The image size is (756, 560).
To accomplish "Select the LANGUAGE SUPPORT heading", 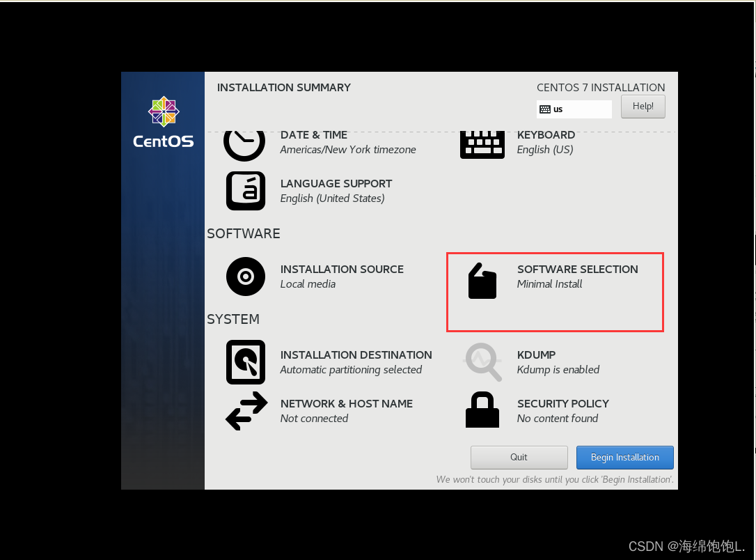I will [336, 184].
